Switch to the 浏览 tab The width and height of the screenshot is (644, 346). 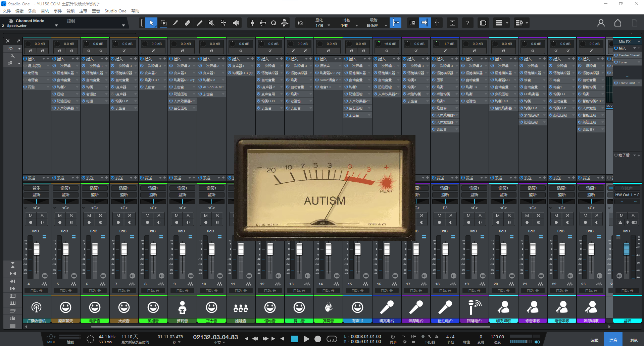634,339
